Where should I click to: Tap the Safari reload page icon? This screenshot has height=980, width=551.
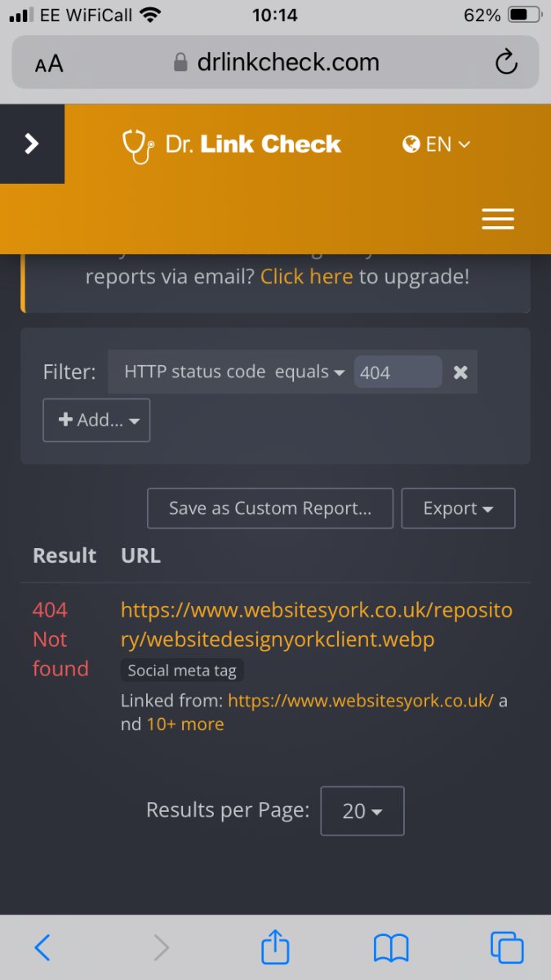tap(506, 62)
